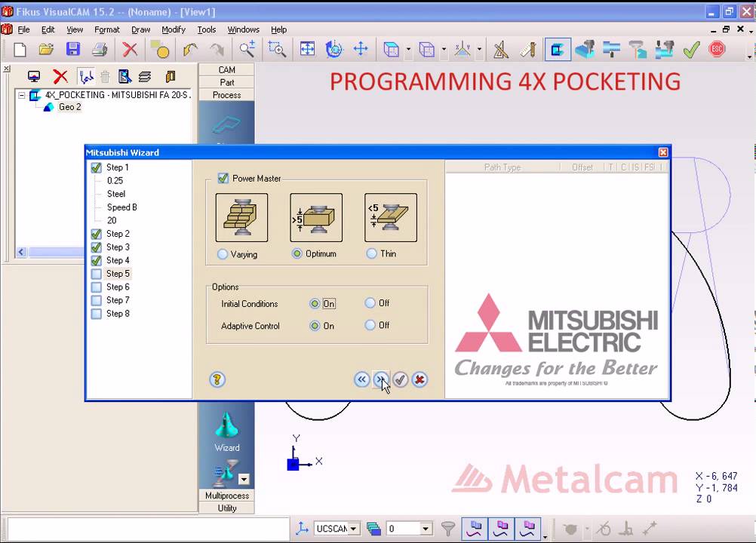Open file using folder toolbar icon
The height and width of the screenshot is (543, 756).
coord(46,49)
